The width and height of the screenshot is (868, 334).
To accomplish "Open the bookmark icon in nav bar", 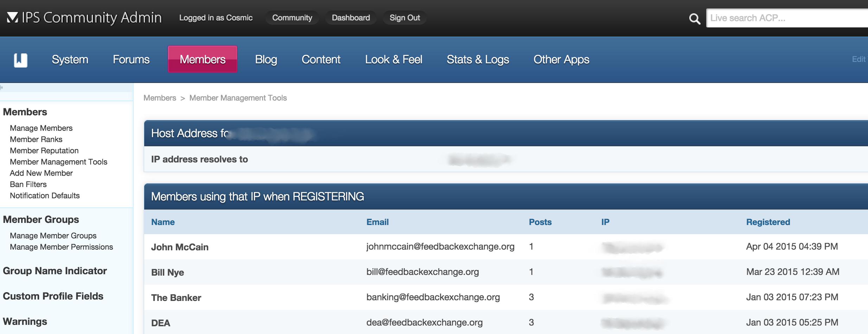I will click(21, 60).
